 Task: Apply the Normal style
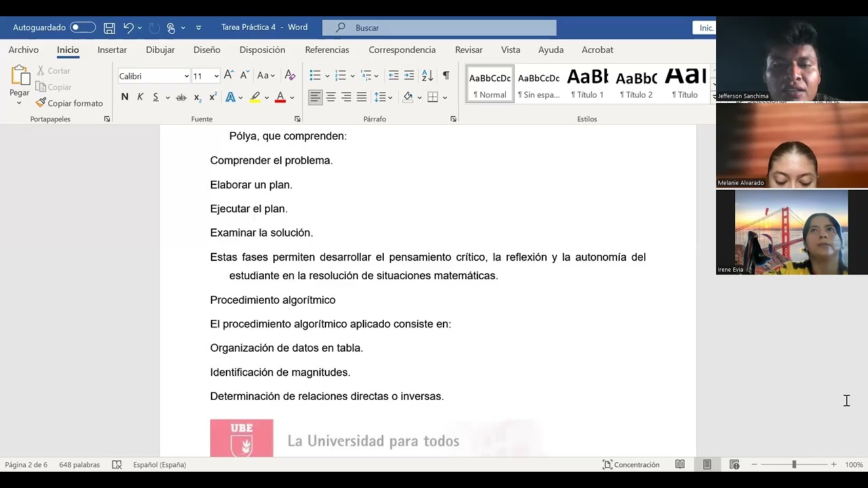point(490,83)
